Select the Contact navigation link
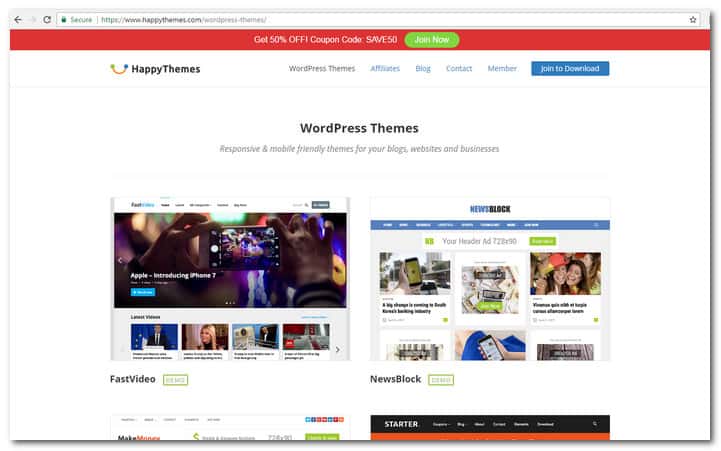Viewport: 721px width, 451px height. pos(459,69)
